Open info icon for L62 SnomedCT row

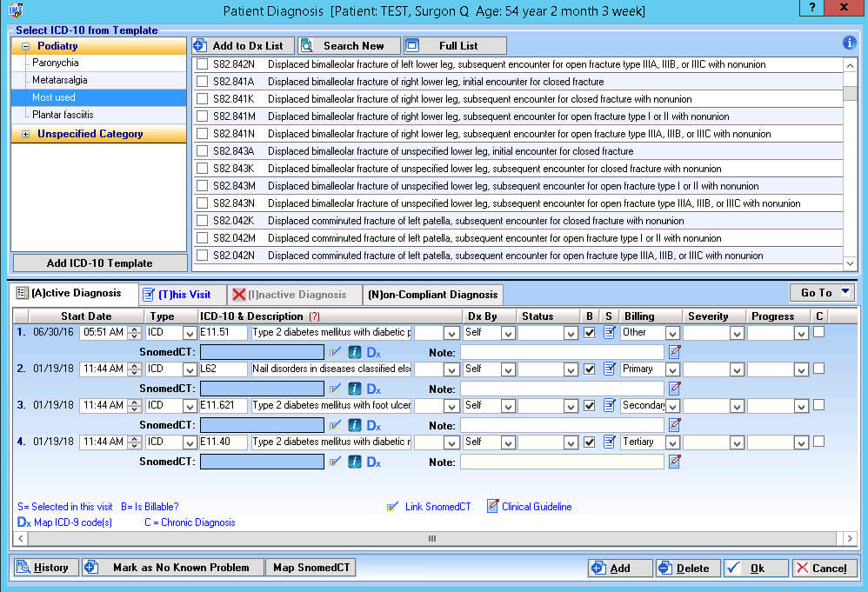(355, 389)
